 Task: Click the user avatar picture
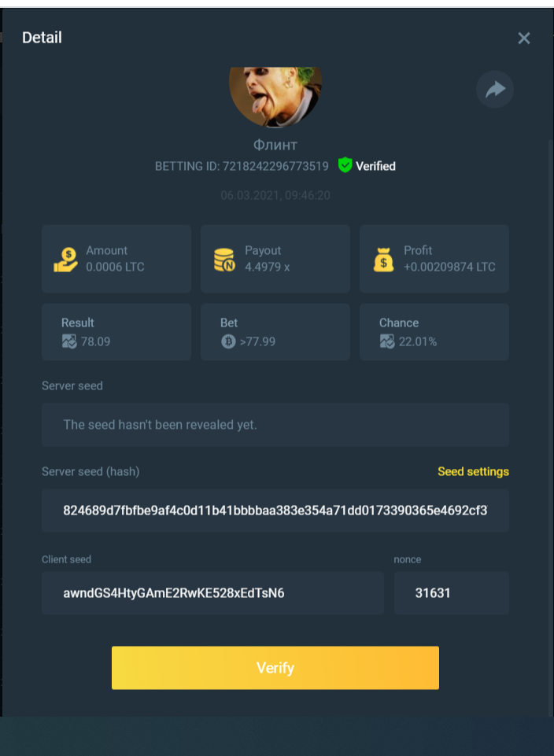coord(275,97)
